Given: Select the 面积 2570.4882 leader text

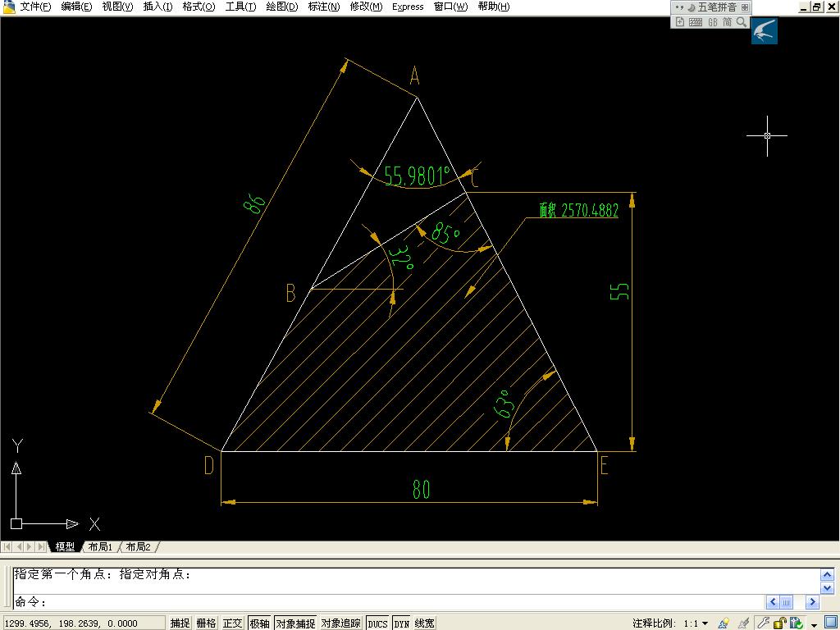Looking at the screenshot, I should point(578,210).
